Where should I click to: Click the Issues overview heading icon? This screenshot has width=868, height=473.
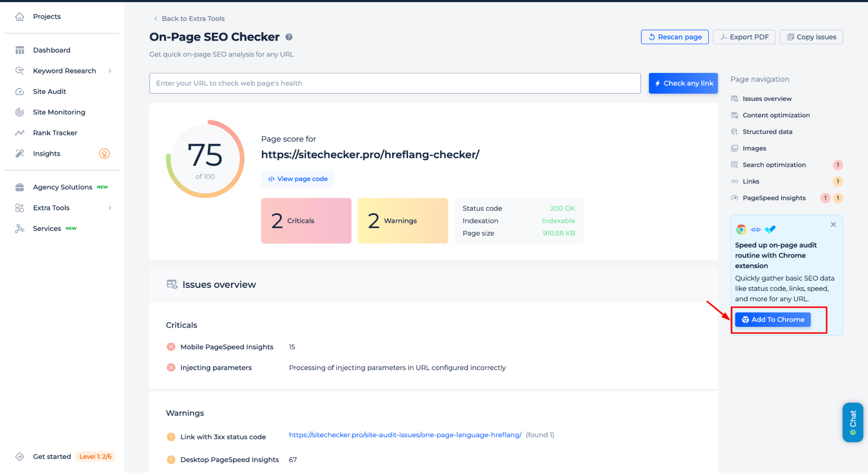click(172, 284)
